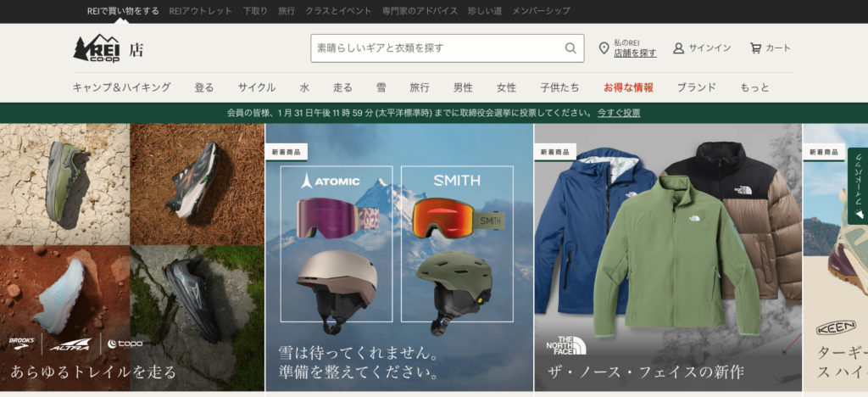868x397 pixels.
Task: Expand the もっと menu
Action: coord(754,87)
